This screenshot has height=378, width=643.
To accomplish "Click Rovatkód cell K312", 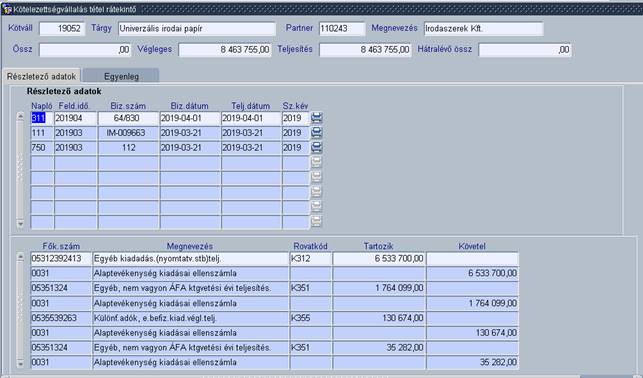I will tap(311, 259).
